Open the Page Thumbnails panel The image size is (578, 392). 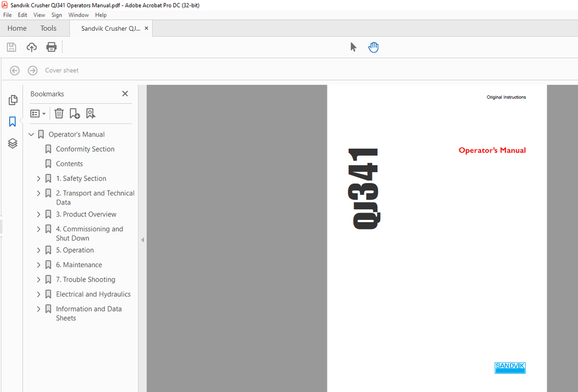click(x=13, y=100)
